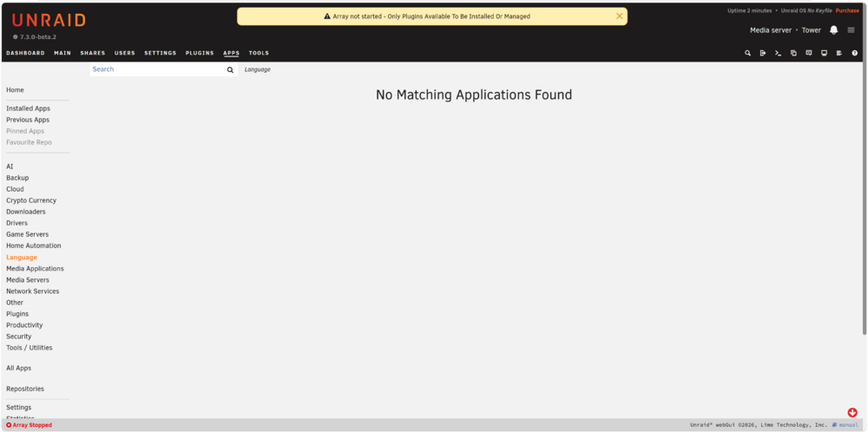The image size is (868, 432).
Task: Open the Shares tab
Action: (93, 53)
